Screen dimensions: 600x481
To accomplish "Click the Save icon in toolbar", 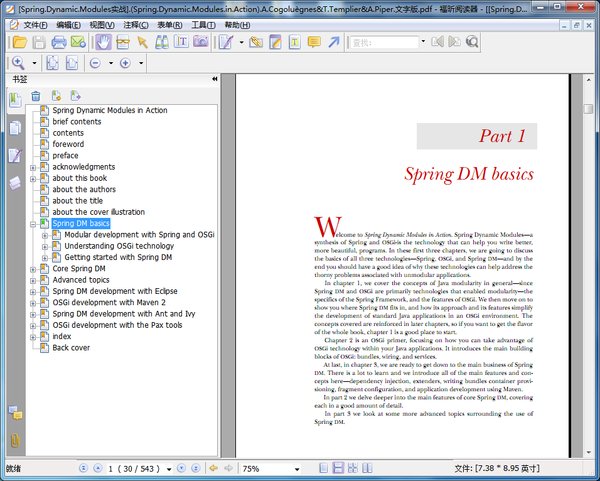I will [x=37, y=42].
